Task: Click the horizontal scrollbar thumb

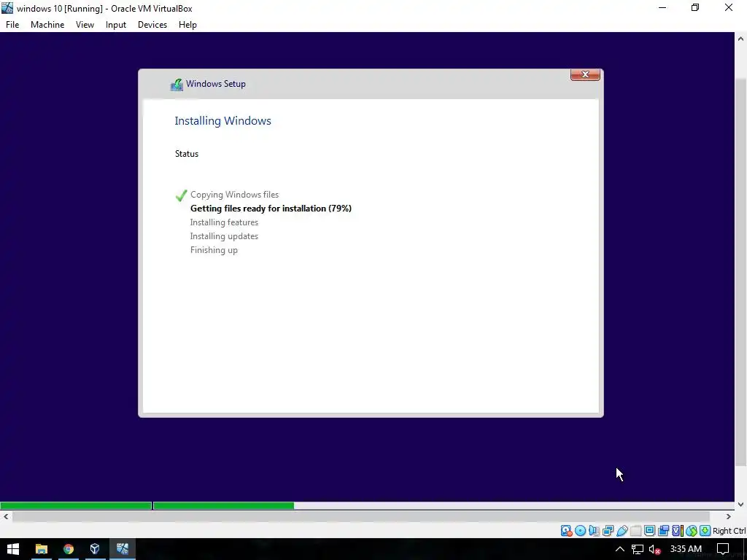Action: pyautogui.click(x=361, y=517)
